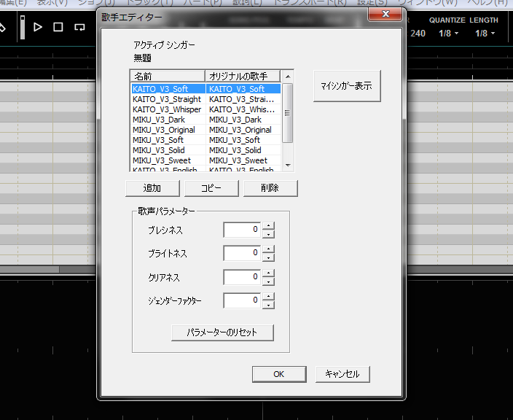Click the 追加 button
Viewport: 513px width, 420px height.
[x=152, y=188]
